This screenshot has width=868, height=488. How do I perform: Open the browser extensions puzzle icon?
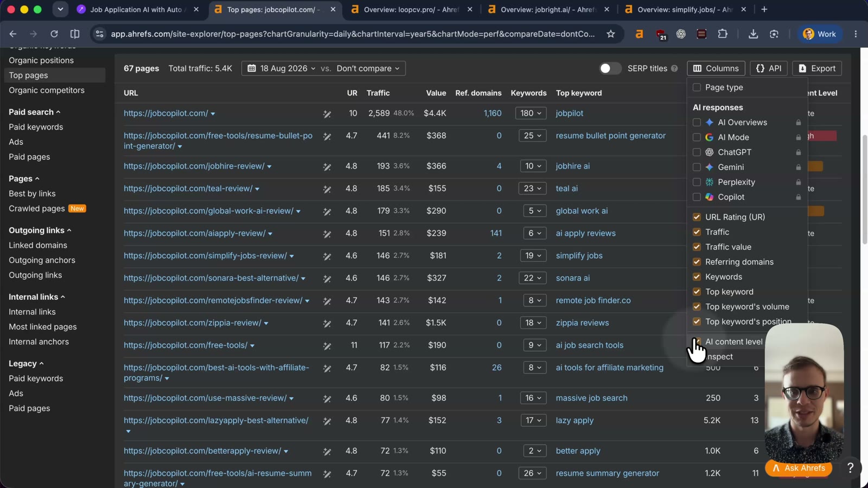coord(723,34)
